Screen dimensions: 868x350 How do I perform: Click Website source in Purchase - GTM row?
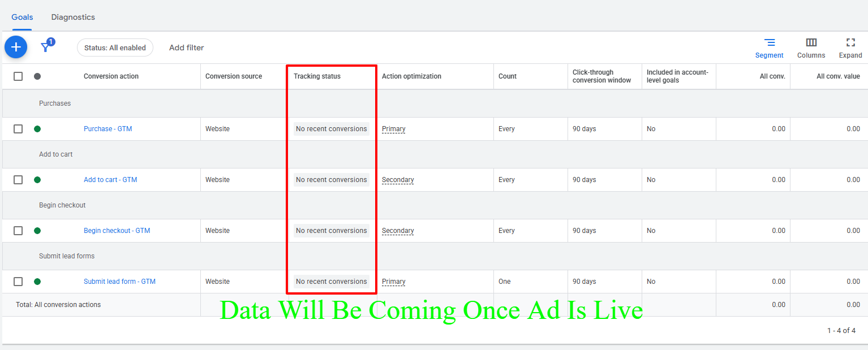point(217,129)
